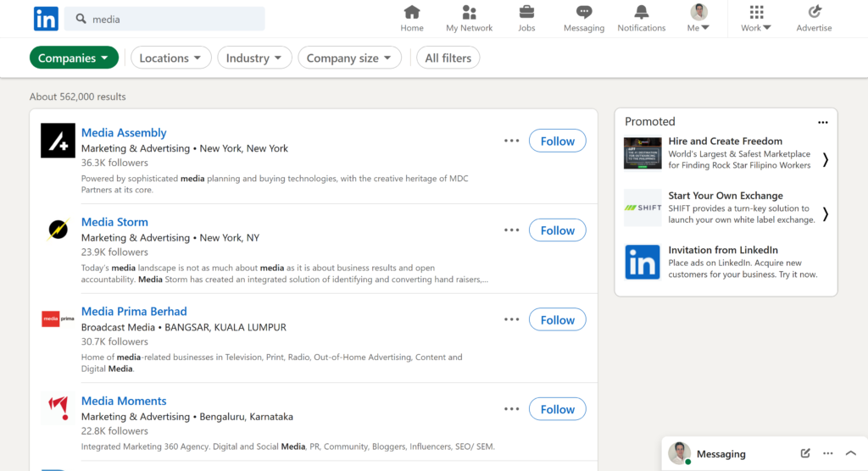Screen dimensions: 868x471
Task: Open Hire and Create Freedom ad
Action: (x=726, y=141)
